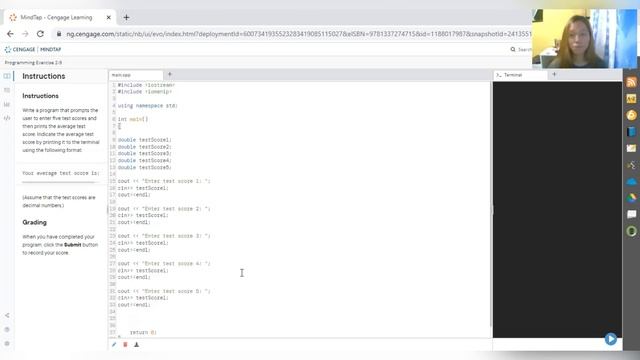Go forward with browser forward arrow

pyautogui.click(x=25, y=34)
